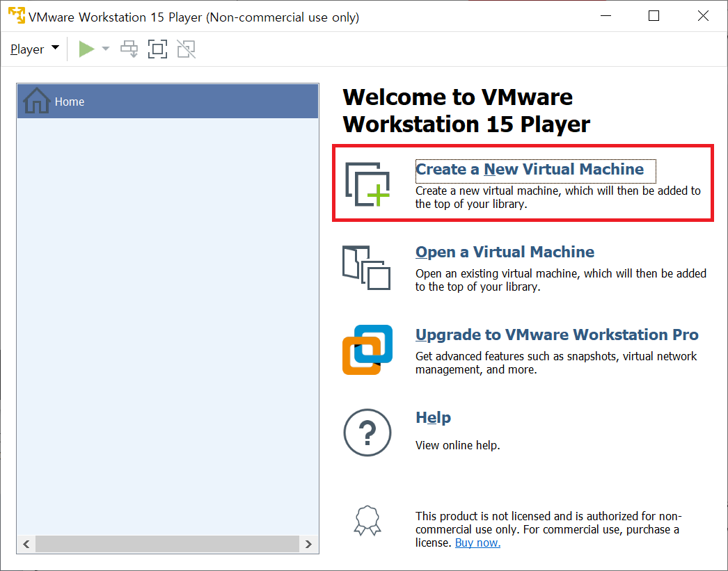
Task: Click the Buy now license link
Action: tap(477, 542)
